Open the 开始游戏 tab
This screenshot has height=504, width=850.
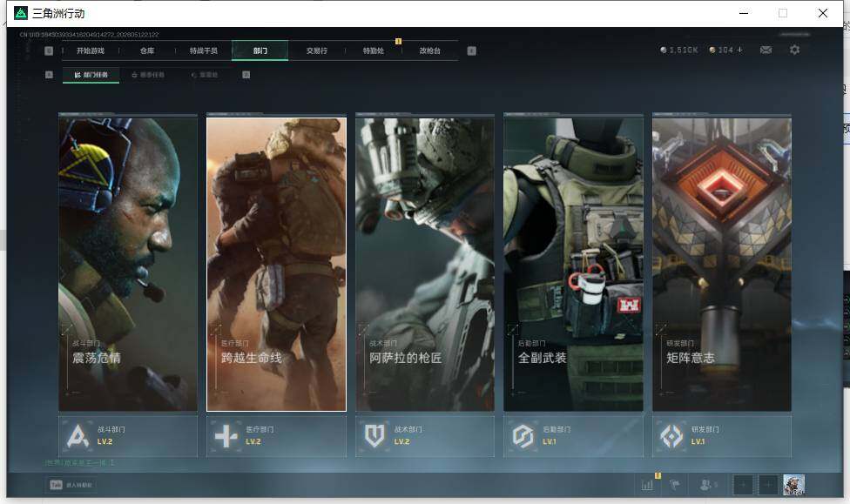point(90,51)
